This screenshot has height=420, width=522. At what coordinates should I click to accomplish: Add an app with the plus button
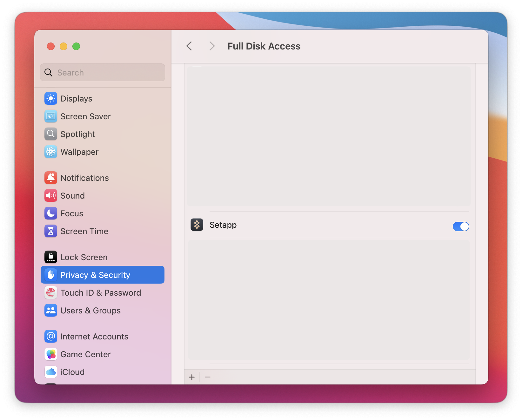tap(192, 377)
